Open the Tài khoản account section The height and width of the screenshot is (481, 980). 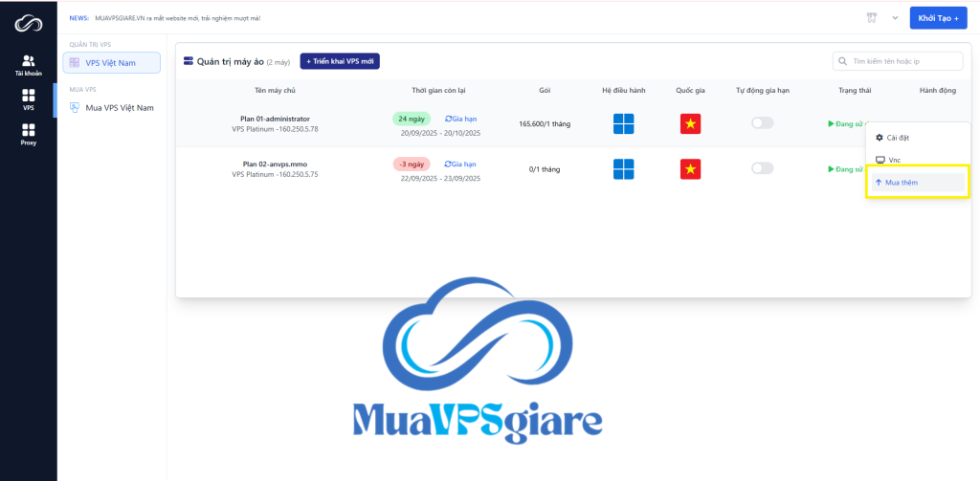pyautogui.click(x=29, y=64)
